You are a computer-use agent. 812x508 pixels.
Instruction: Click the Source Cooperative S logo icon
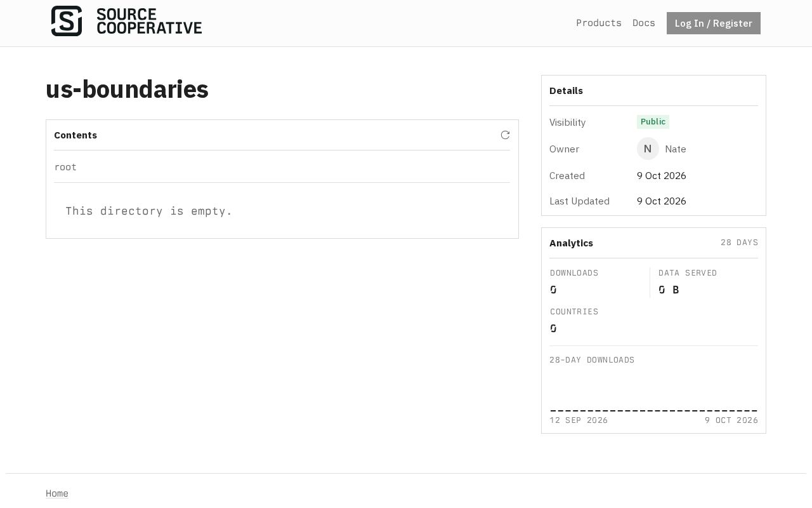pyautogui.click(x=67, y=21)
